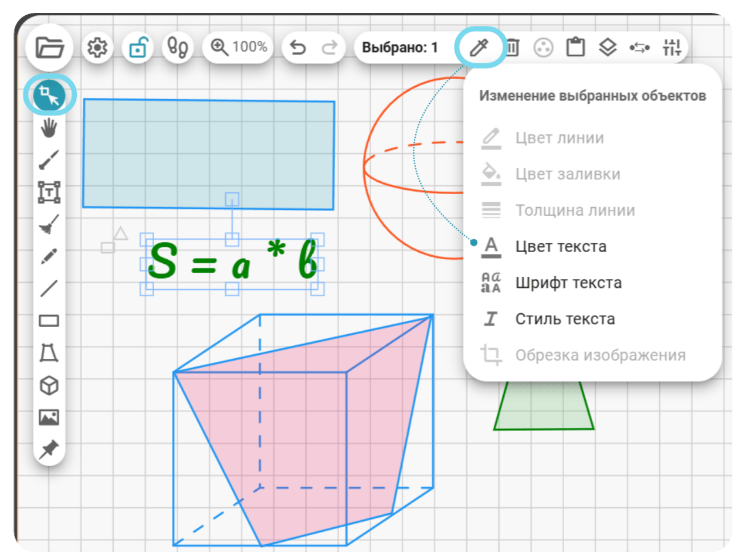Open the 100% zoom control
This screenshot has height=560, width=746.
pyautogui.click(x=239, y=47)
